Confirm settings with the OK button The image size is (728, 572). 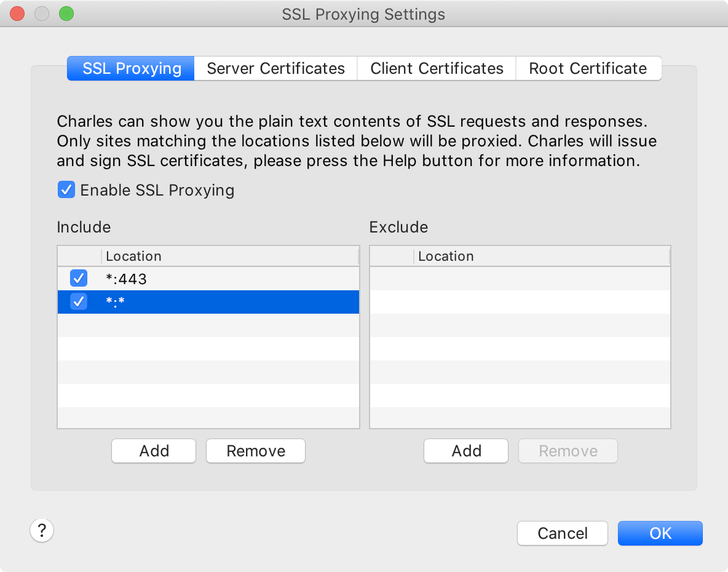660,533
